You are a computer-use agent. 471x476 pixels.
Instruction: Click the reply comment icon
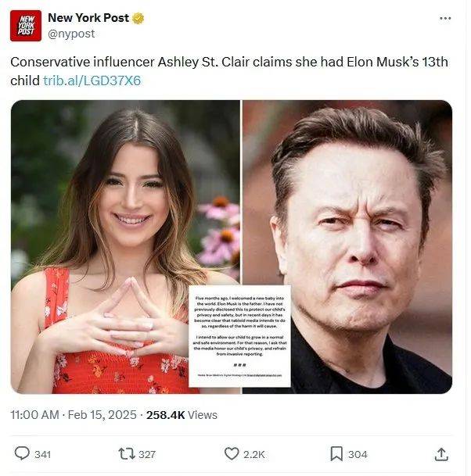(x=22, y=453)
